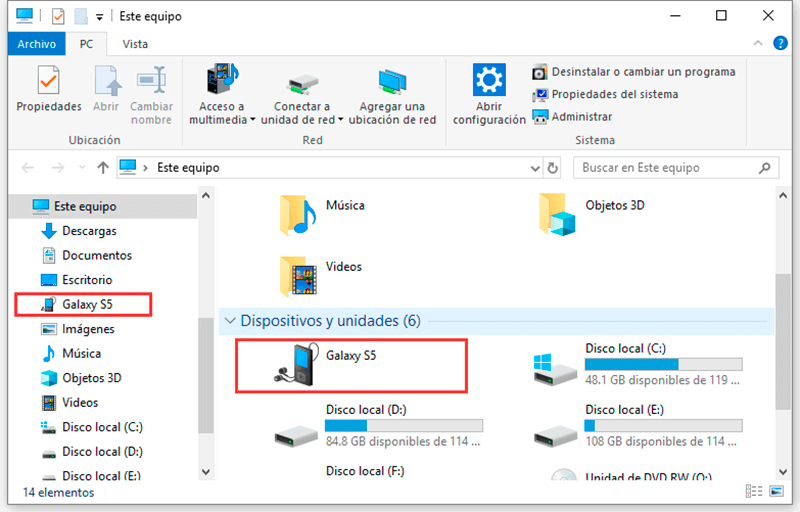Open Objetos 3D in the sidebar
The height and width of the screenshot is (512, 800).
click(x=81, y=378)
